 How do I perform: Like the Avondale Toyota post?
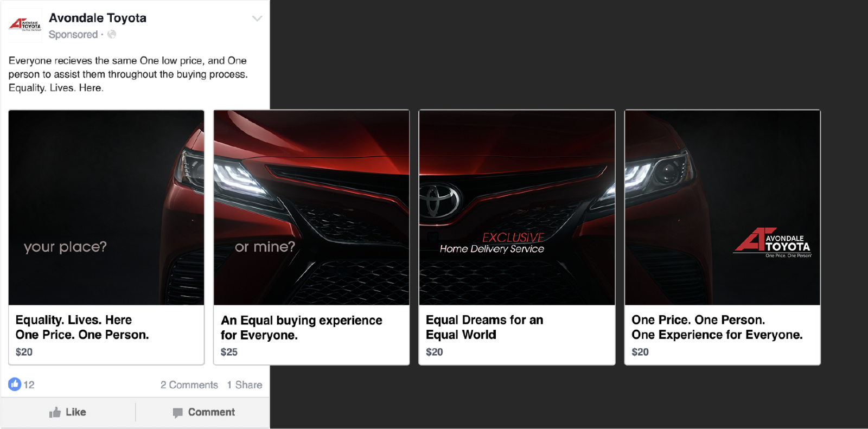[x=68, y=412]
